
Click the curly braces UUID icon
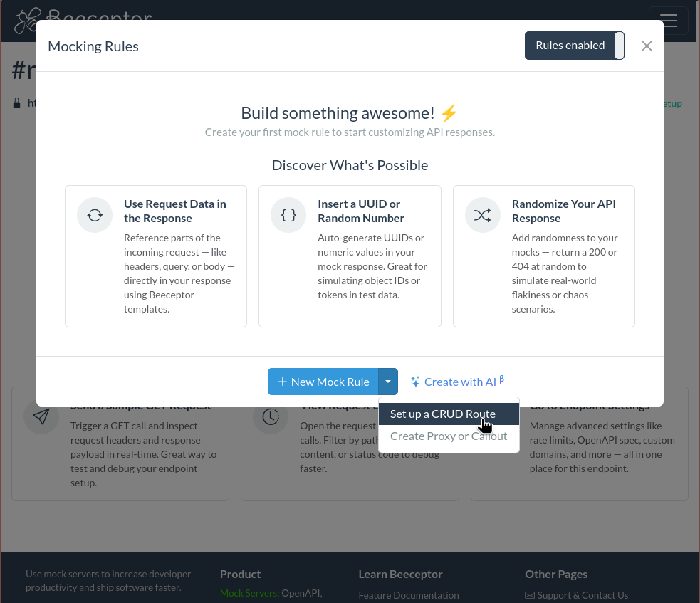pyautogui.click(x=288, y=215)
